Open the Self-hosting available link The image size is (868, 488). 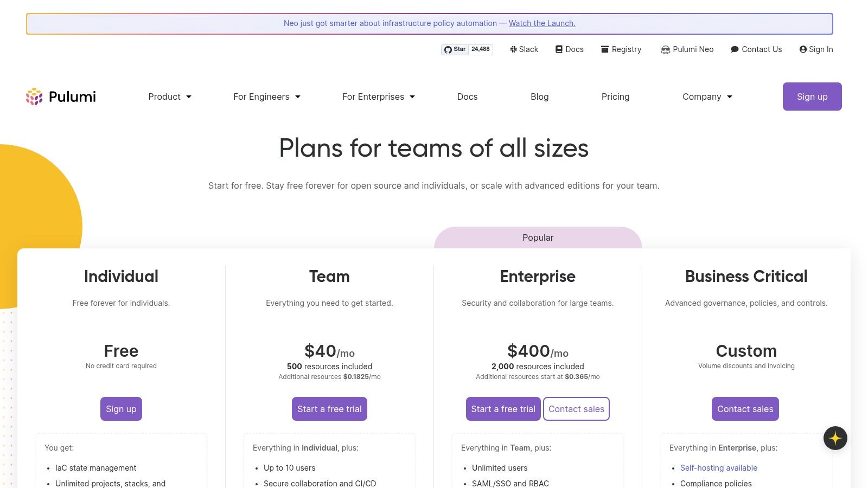718,467
